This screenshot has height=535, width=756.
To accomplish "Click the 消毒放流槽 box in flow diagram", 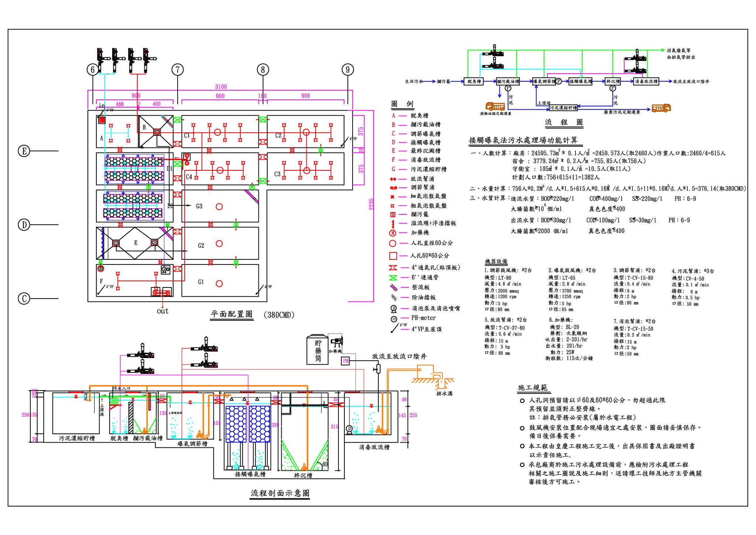I will click(646, 81).
